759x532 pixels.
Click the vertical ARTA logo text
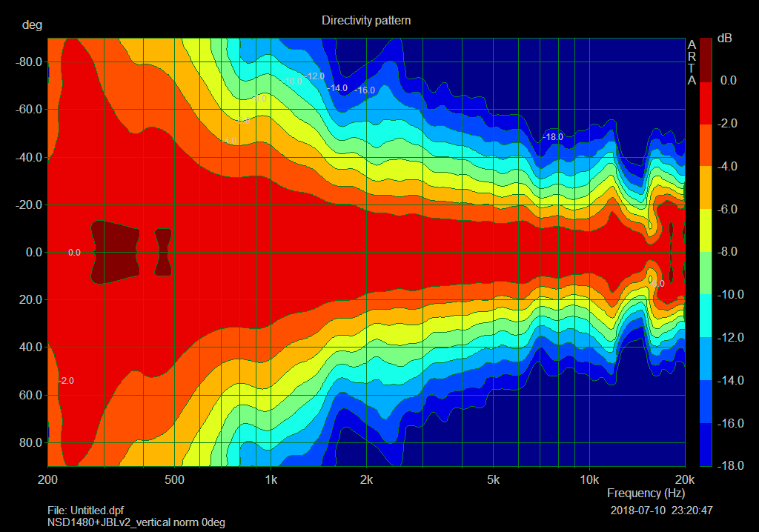tap(692, 62)
